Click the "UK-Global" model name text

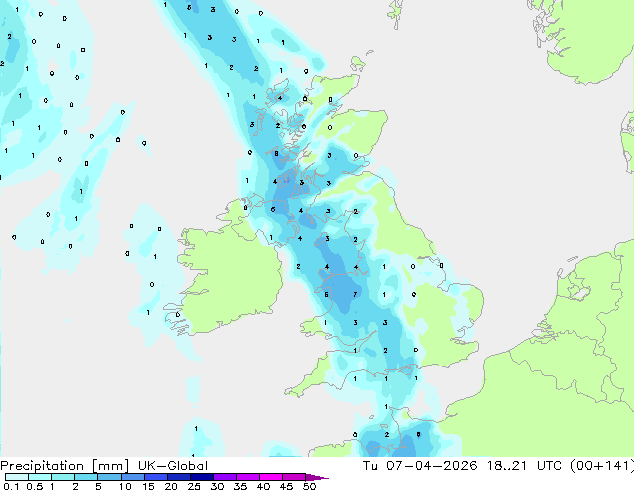pyautogui.click(x=173, y=466)
